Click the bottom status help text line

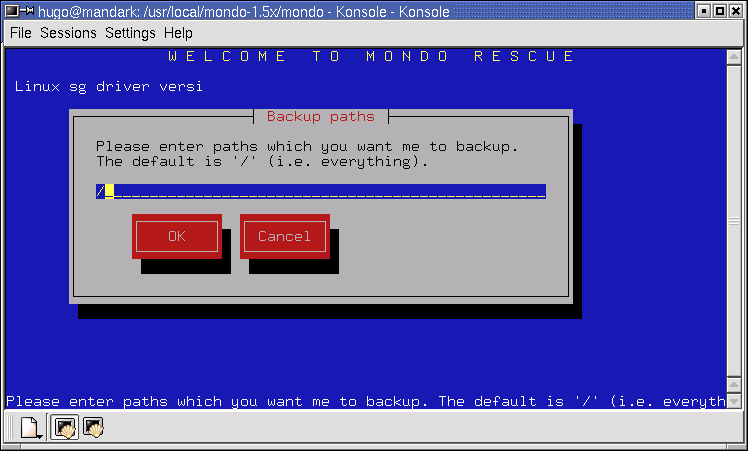coord(366,401)
